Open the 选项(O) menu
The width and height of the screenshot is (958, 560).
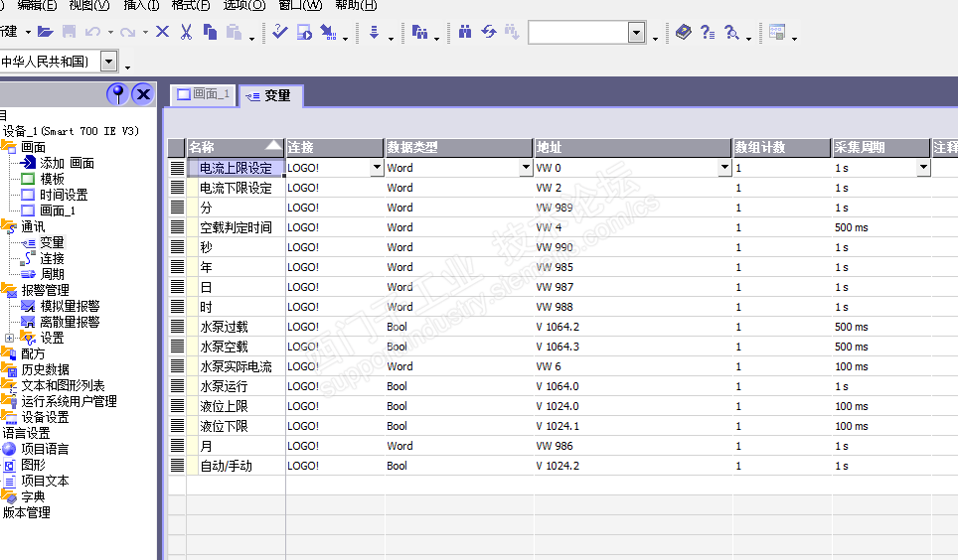coord(244,6)
